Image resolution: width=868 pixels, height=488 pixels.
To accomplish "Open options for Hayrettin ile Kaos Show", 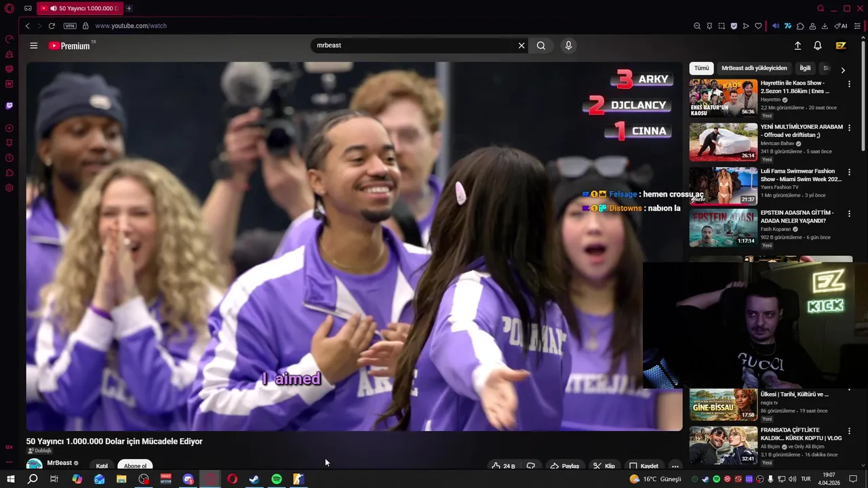I will tap(849, 84).
